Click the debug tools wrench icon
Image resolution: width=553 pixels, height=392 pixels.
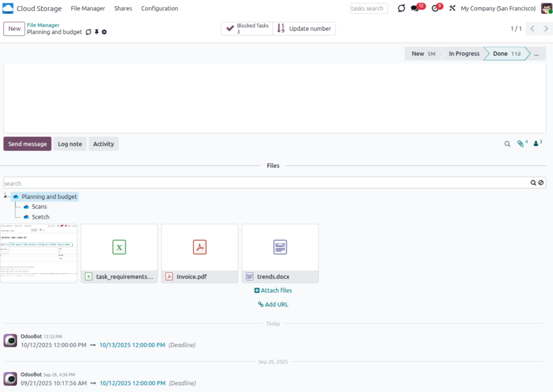point(452,8)
